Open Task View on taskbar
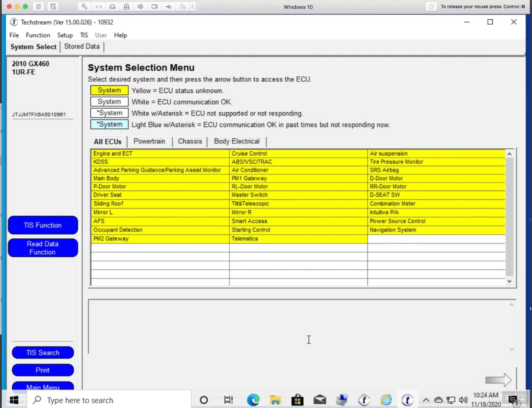The height and width of the screenshot is (408, 532). pyautogui.click(x=228, y=400)
